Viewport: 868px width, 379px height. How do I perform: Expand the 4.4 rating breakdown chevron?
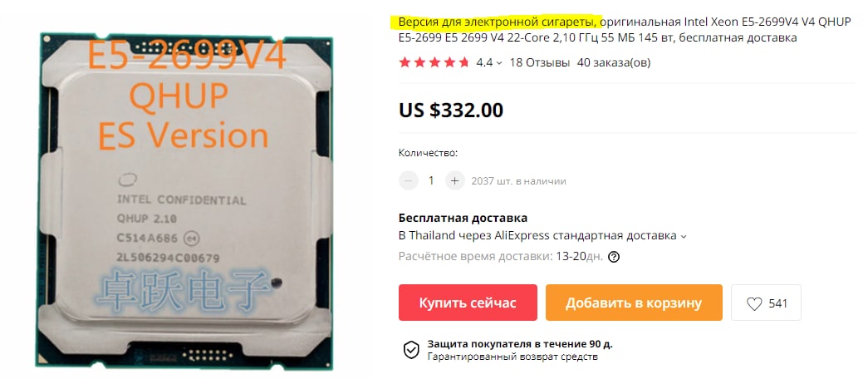(499, 63)
